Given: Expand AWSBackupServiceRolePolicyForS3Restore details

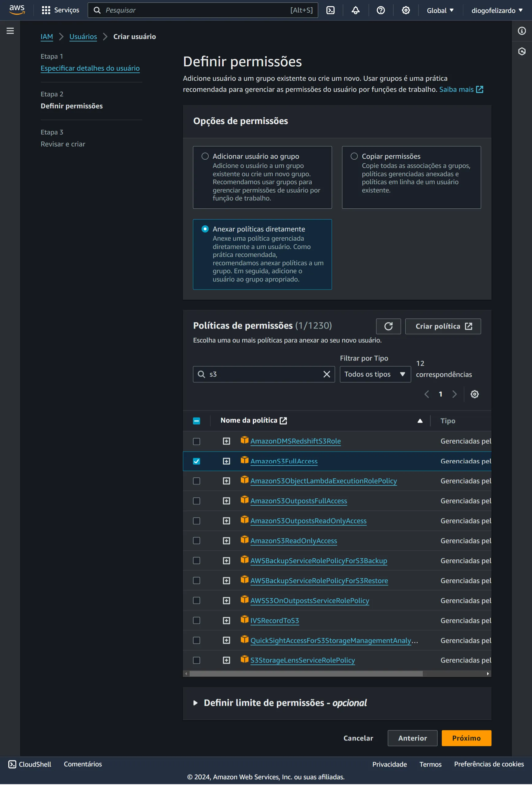Looking at the screenshot, I should [x=226, y=581].
